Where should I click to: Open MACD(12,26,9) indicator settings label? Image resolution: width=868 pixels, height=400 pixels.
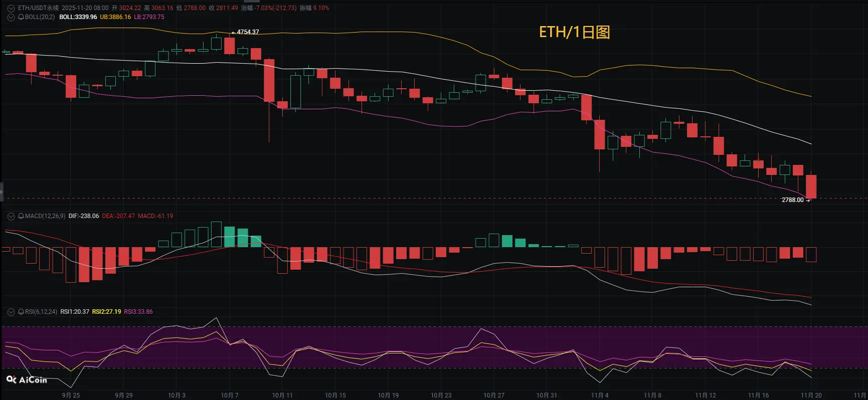click(x=45, y=216)
